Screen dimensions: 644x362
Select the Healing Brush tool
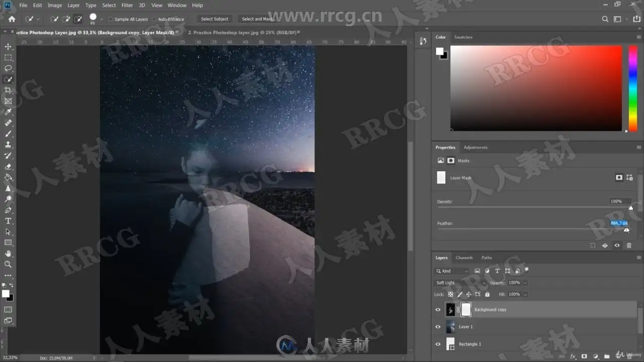click(x=8, y=123)
